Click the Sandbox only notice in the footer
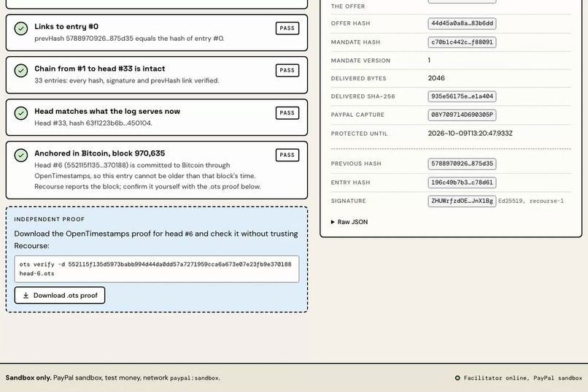The width and height of the screenshot is (588, 392). click(113, 377)
